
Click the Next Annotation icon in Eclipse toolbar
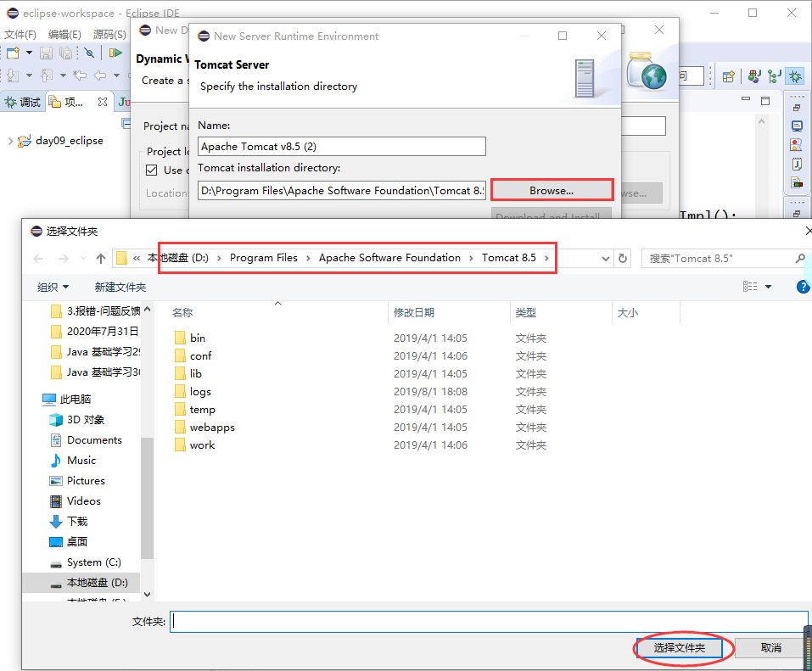[13, 75]
